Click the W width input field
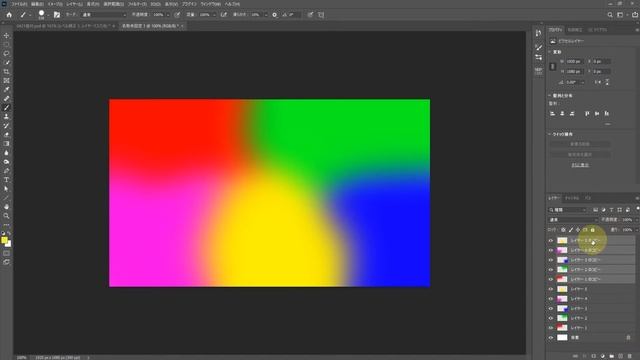 click(x=574, y=61)
